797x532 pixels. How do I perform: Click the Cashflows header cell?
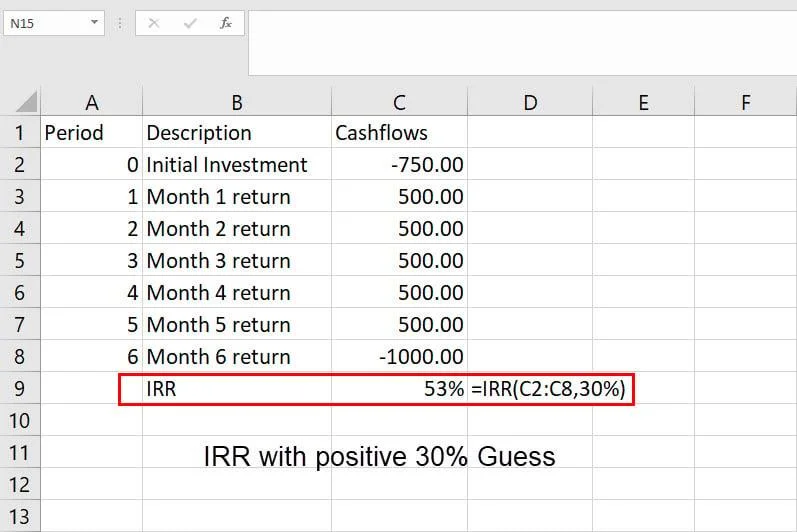coord(399,133)
